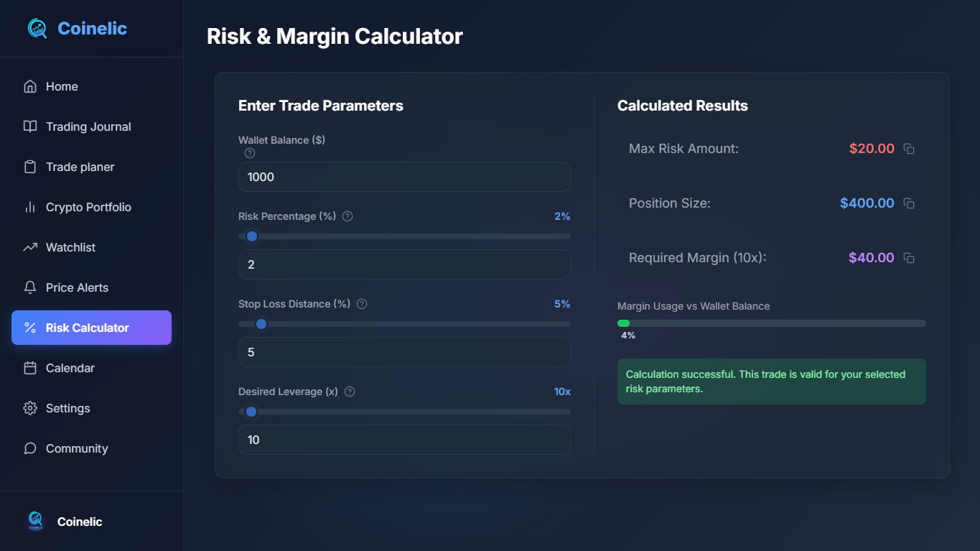The height and width of the screenshot is (551, 980).
Task: Select Trade planer in the sidebar
Action: click(80, 167)
